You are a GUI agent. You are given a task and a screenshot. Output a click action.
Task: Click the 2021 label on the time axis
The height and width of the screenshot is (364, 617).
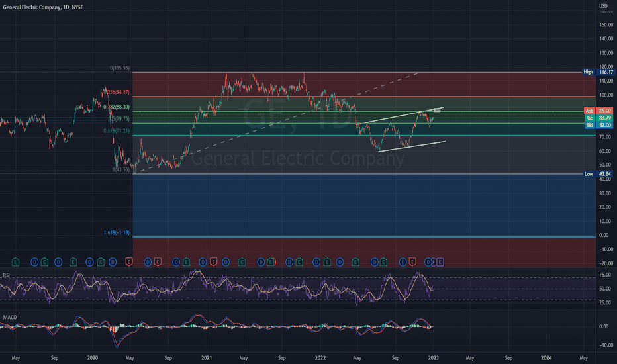tap(207, 358)
